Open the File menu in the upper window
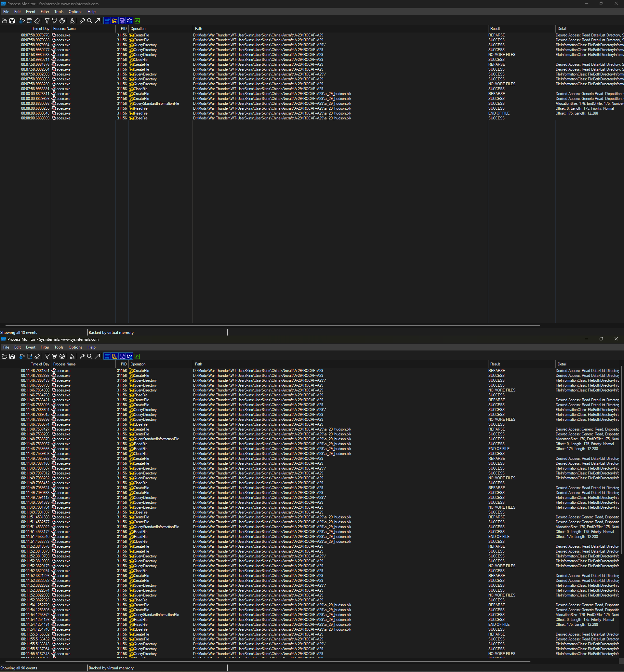The height and width of the screenshot is (672, 624). point(6,12)
